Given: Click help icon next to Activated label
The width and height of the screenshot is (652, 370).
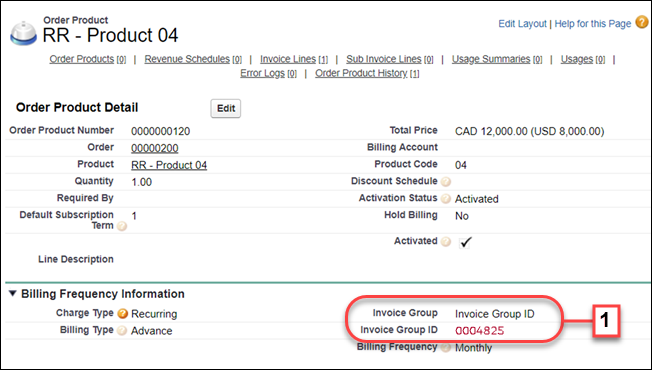Looking at the screenshot, I should pos(446,242).
